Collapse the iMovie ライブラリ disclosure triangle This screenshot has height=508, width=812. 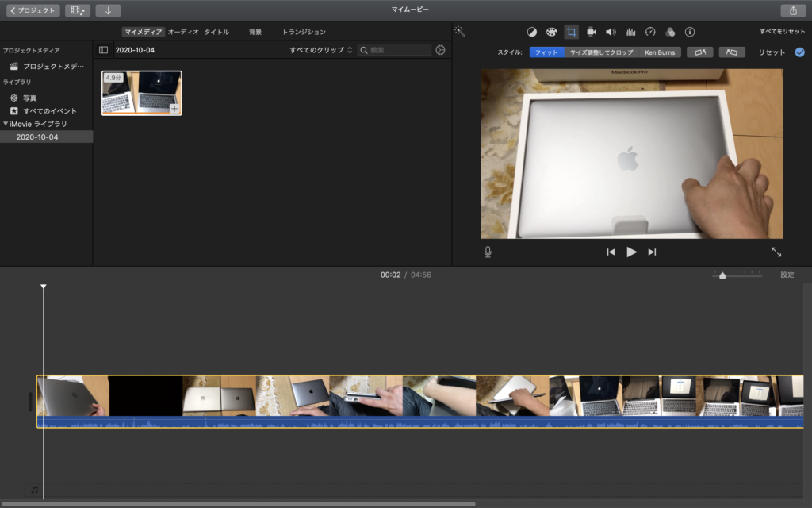coord(6,124)
